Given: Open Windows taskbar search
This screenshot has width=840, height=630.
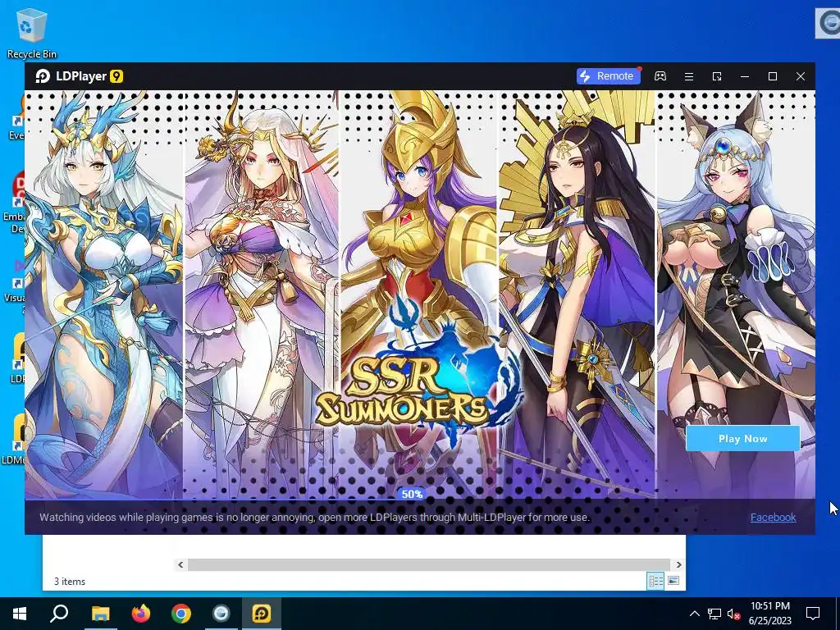Looking at the screenshot, I should click(59, 614).
